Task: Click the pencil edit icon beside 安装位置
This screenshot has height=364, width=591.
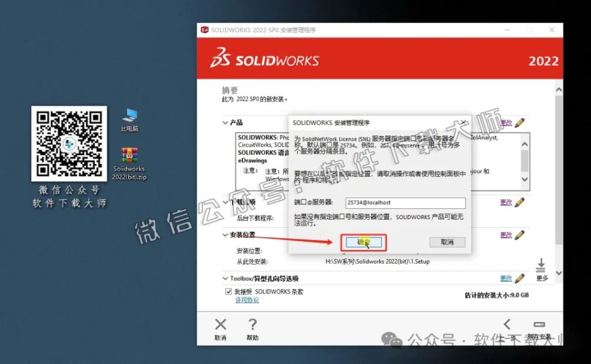Action: 519,235
